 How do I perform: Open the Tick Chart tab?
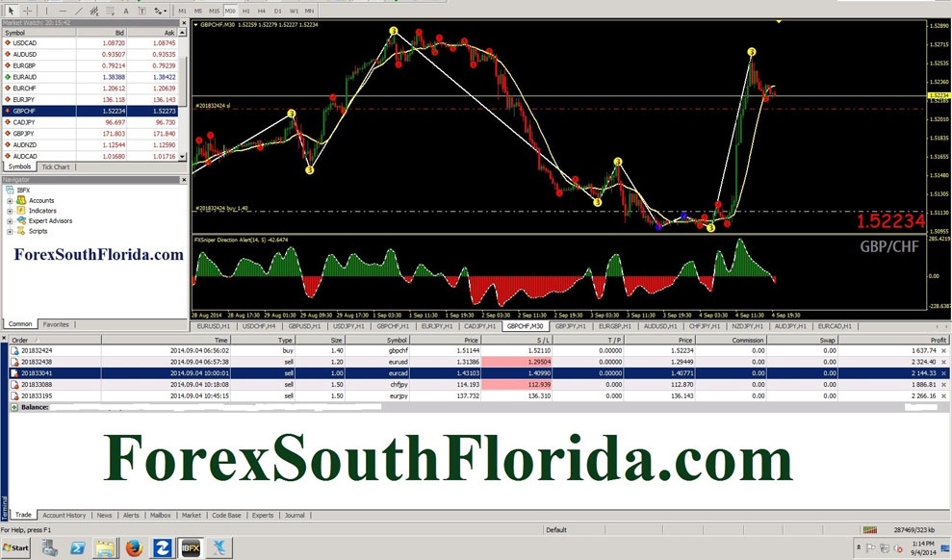[55, 166]
